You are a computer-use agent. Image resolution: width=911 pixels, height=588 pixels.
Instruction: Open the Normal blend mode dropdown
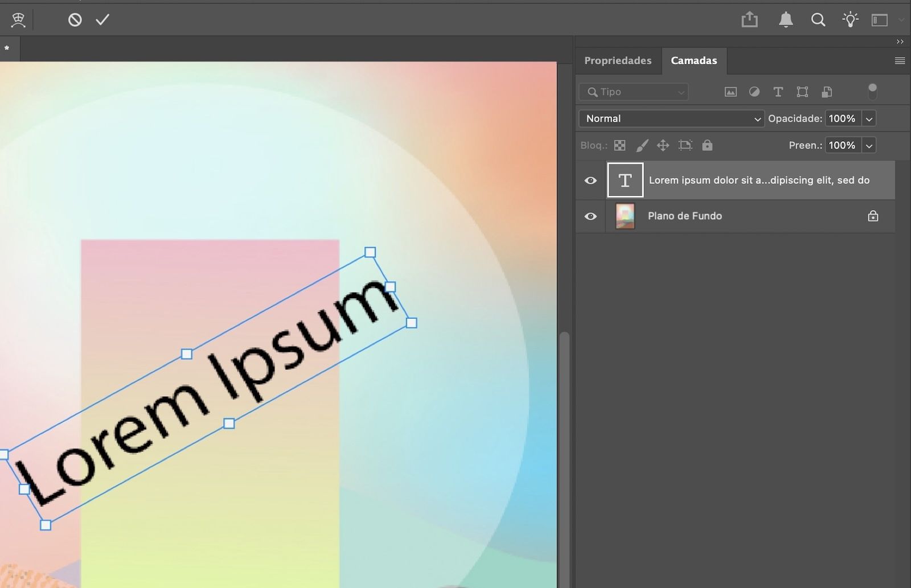[x=671, y=118]
